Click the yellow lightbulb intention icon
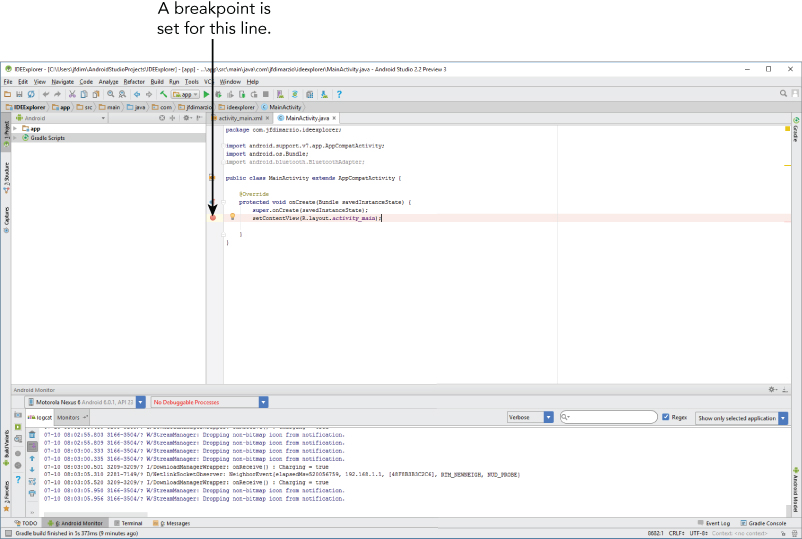The image size is (802, 539). (232, 217)
